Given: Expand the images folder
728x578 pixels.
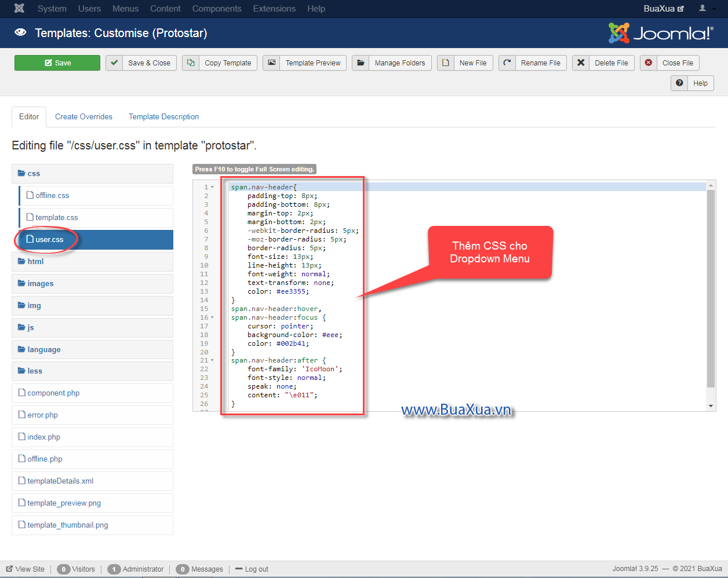Looking at the screenshot, I should click(92, 284).
